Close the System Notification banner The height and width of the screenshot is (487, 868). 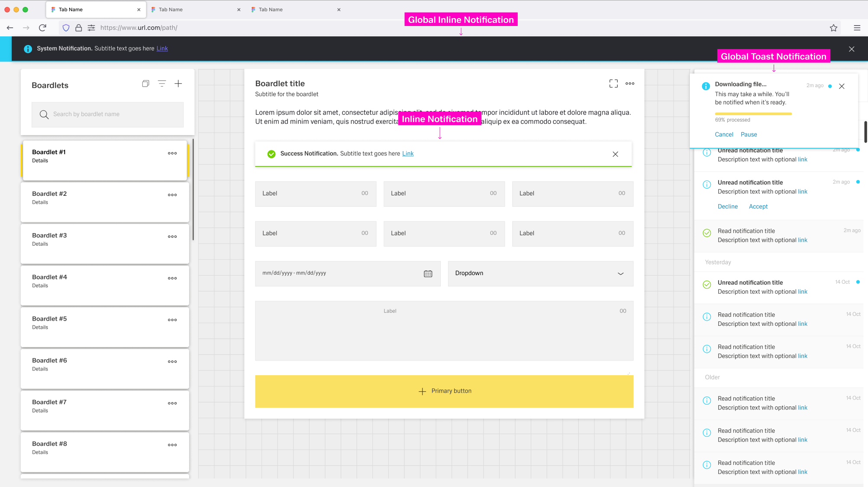852,49
